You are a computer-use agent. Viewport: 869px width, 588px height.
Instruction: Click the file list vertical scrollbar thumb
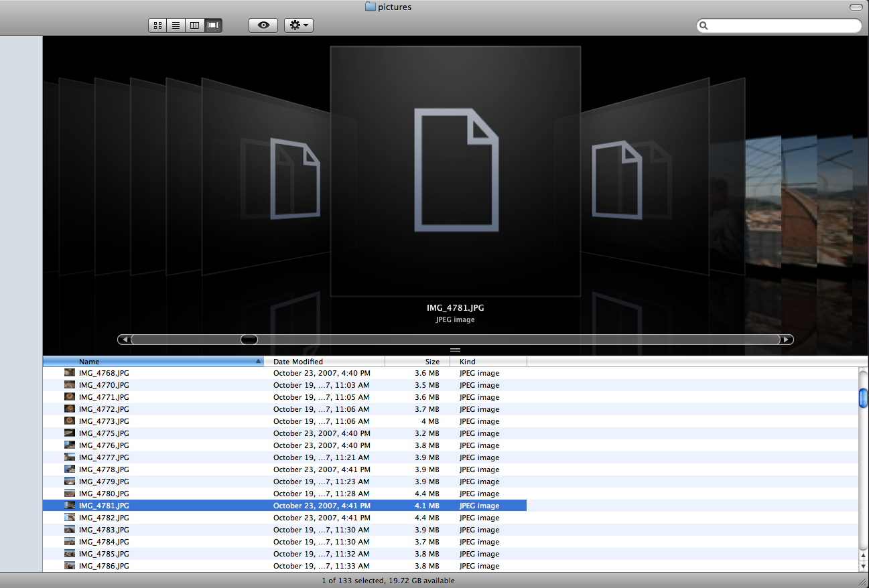[864, 398]
